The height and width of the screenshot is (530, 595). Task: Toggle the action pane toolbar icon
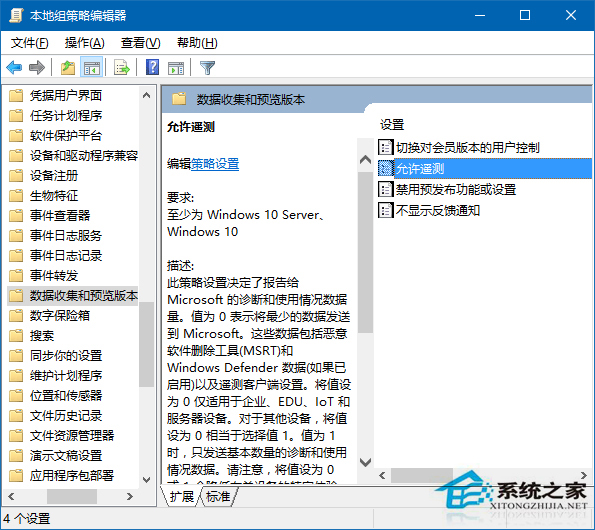pyautogui.click(x=176, y=68)
